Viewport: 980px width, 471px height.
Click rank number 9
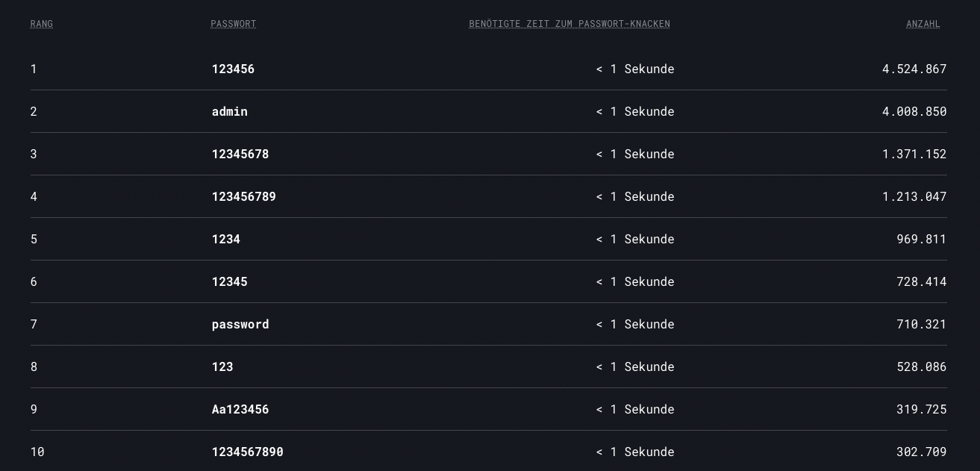34,409
